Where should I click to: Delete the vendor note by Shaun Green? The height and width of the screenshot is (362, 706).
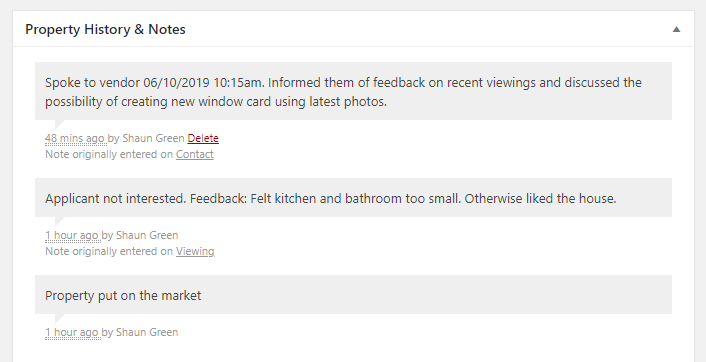203,138
